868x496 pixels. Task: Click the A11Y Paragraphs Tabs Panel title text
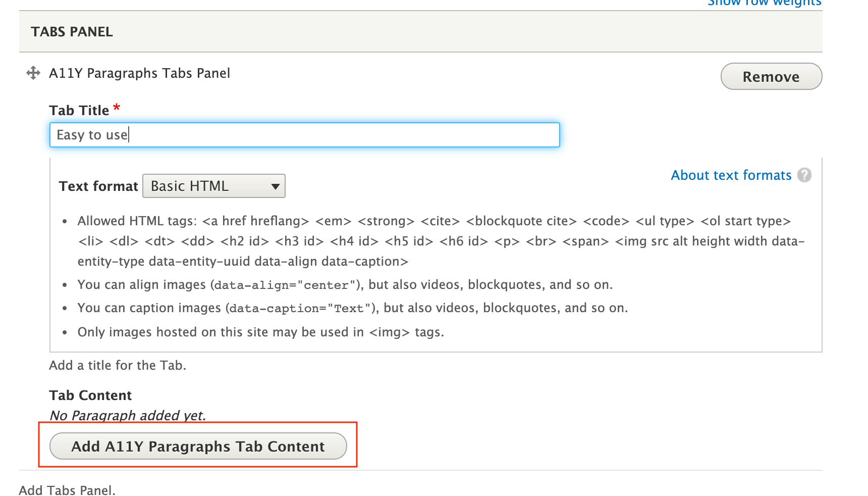coord(139,73)
